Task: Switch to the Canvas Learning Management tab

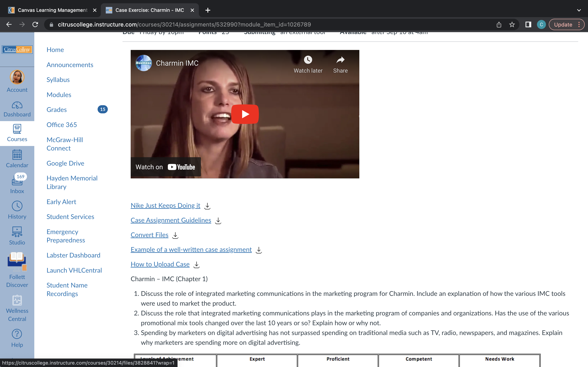Action: [52, 10]
